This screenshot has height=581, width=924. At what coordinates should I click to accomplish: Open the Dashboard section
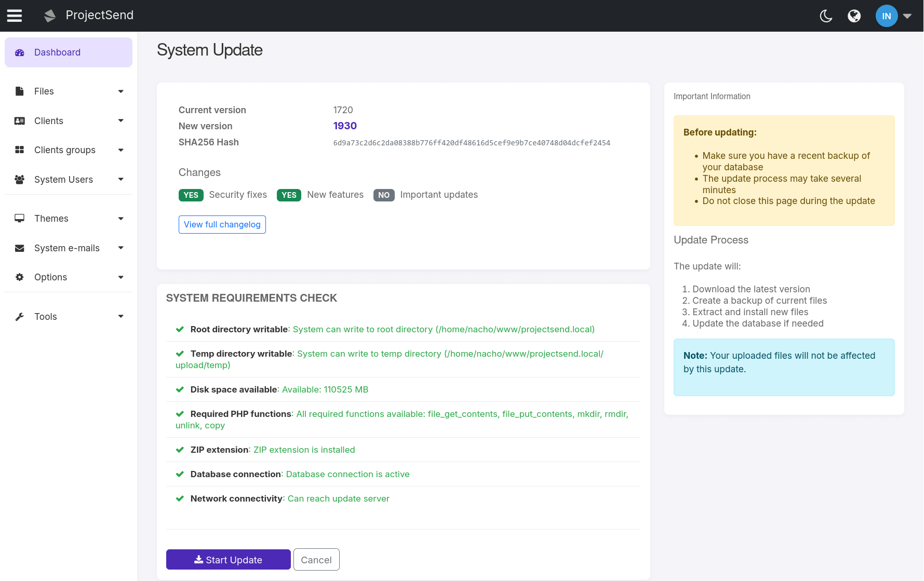[x=57, y=52]
